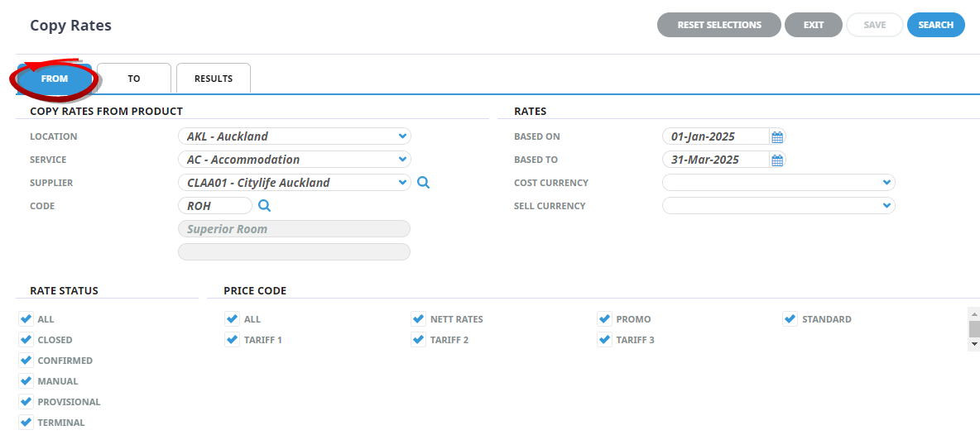Click the price code list scrollbar thumb

974,328
